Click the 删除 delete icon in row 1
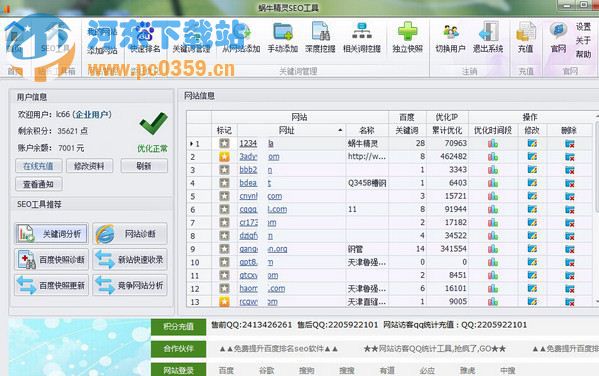 tap(570, 144)
